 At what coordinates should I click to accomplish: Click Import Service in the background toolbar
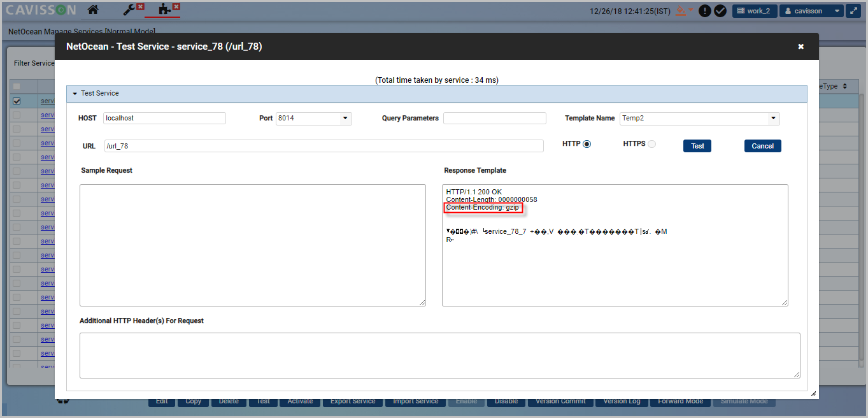coord(415,402)
